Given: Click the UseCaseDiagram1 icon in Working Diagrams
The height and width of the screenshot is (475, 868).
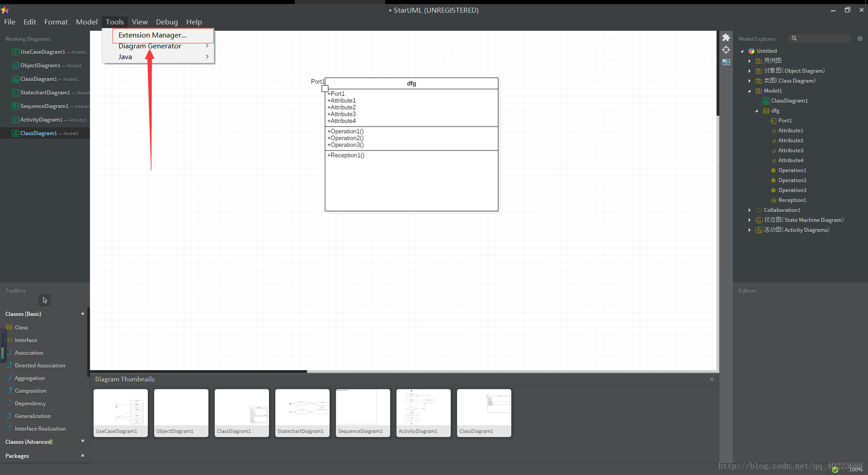Looking at the screenshot, I should (x=16, y=52).
